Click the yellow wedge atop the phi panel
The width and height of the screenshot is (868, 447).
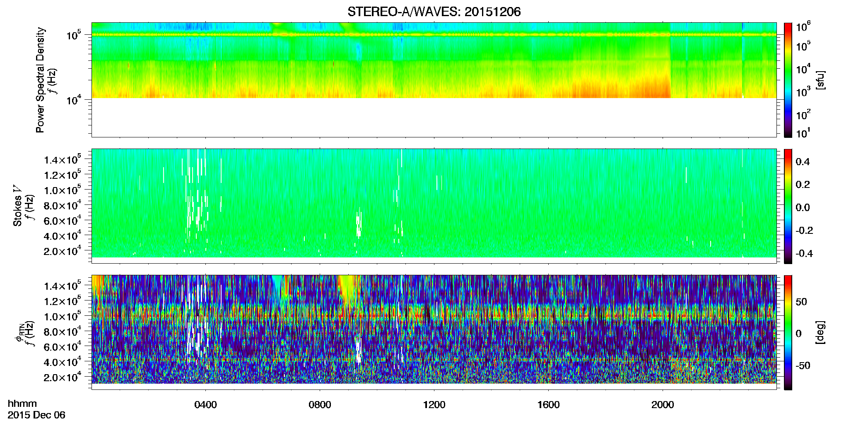click(x=349, y=290)
